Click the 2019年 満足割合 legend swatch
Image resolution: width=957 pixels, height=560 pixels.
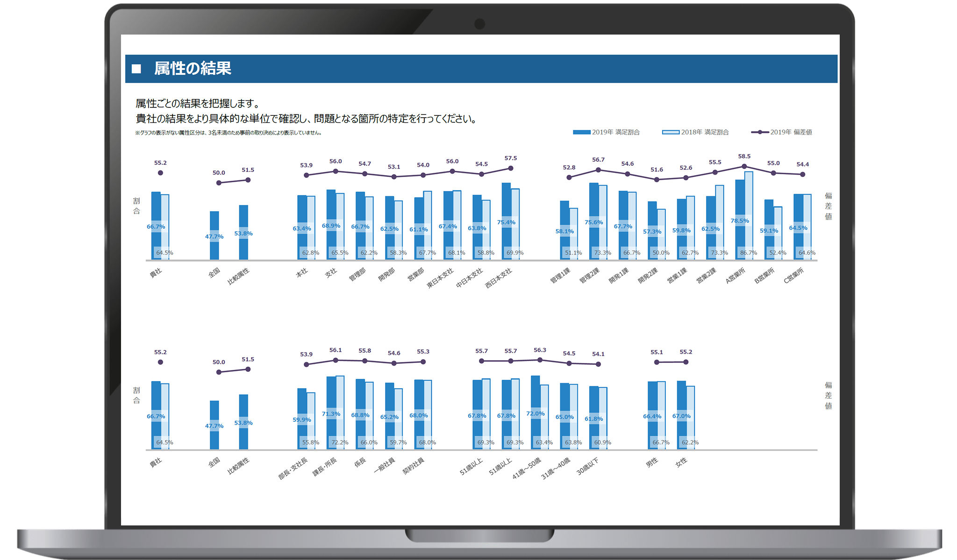pyautogui.click(x=581, y=132)
